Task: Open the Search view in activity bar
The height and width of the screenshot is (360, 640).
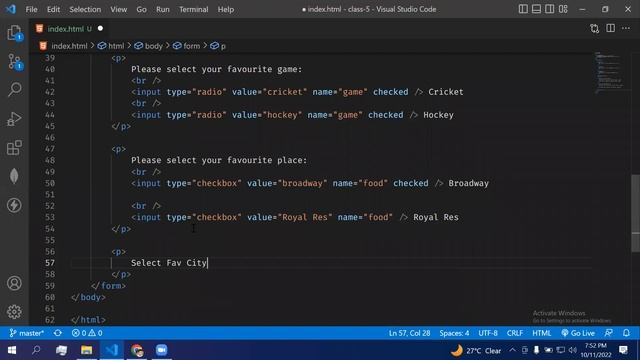Action: [x=14, y=89]
